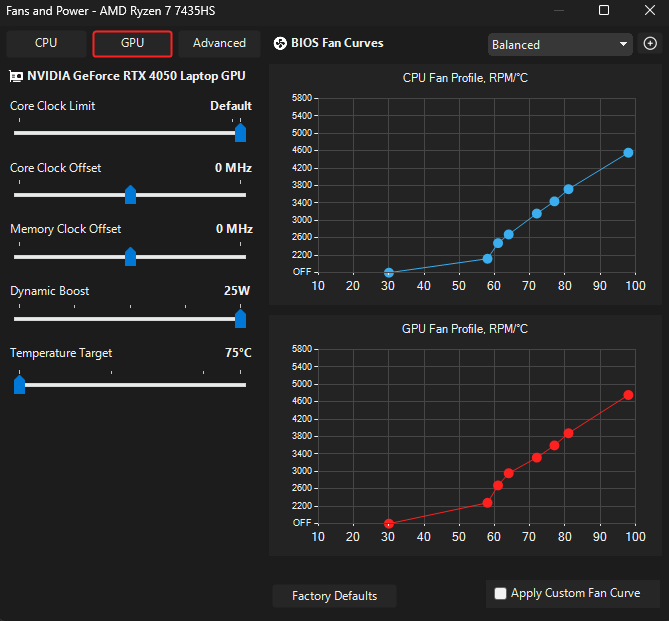Click the Memory Clock Offset slider handle

(x=131, y=257)
